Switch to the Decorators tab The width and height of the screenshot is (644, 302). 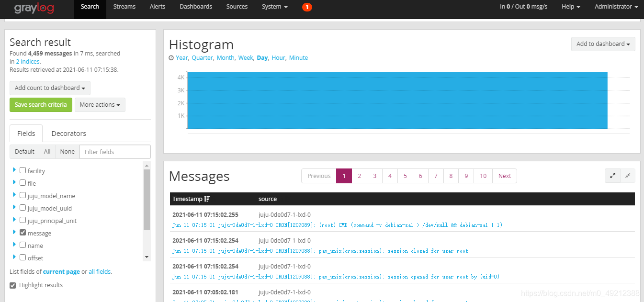[x=69, y=134]
